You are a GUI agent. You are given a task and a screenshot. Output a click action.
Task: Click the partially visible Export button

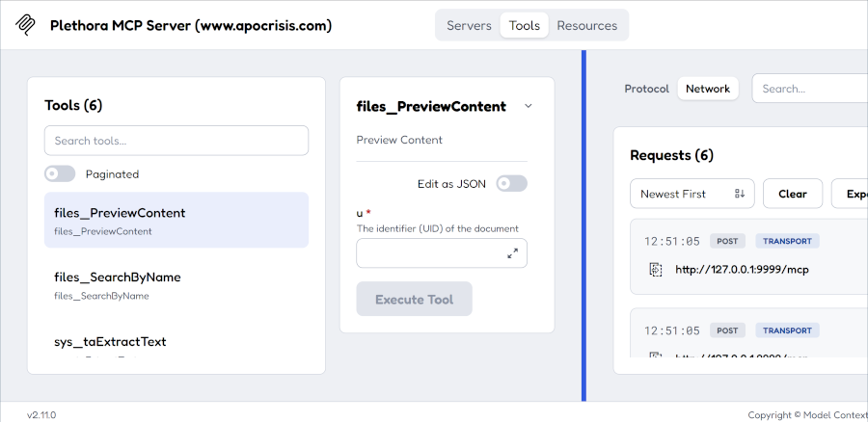pyautogui.click(x=850, y=194)
